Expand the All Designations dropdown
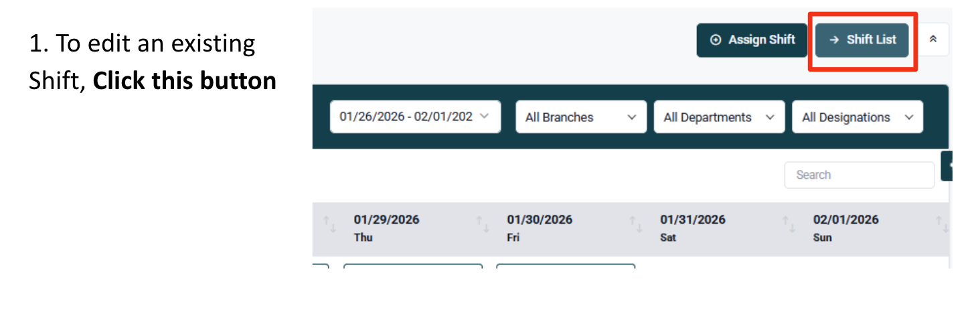Image resolution: width=980 pixels, height=312 pixels. [x=857, y=117]
